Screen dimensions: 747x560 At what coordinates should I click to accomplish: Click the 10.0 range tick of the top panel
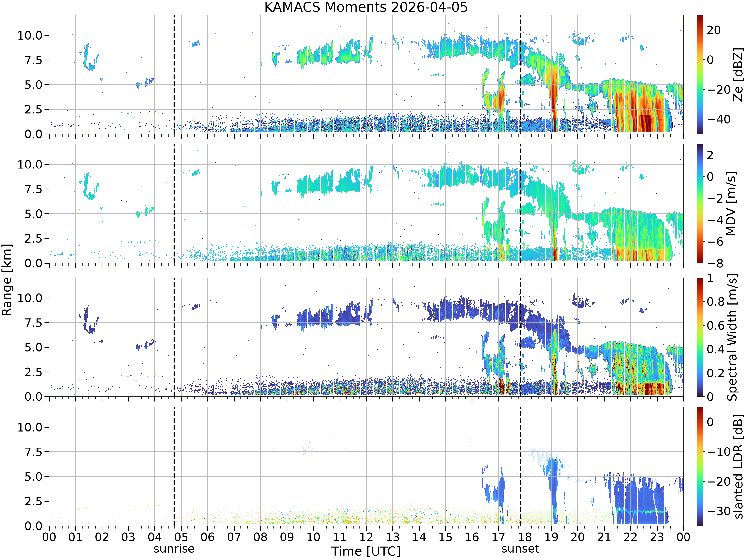pos(30,35)
